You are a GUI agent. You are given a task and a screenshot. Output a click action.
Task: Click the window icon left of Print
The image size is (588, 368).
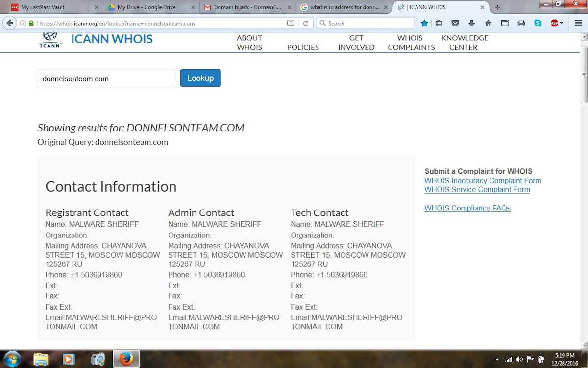point(505,23)
